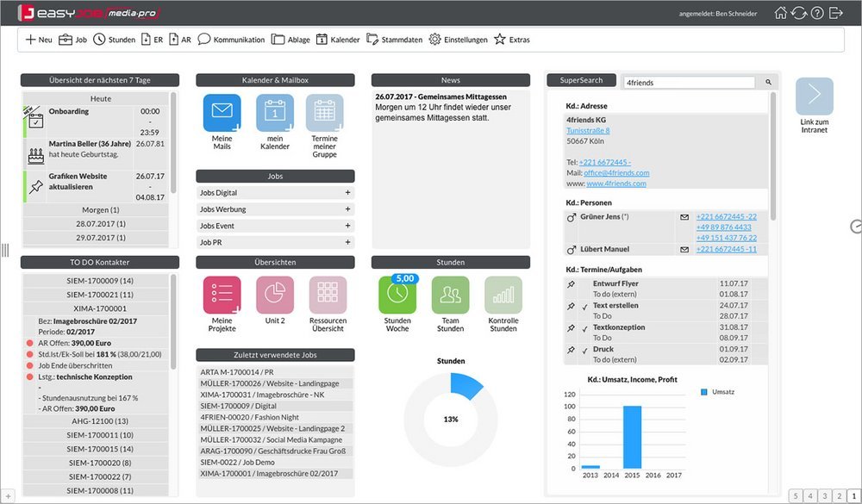
Task: Open Stunden Woche clock icon
Action: click(397, 296)
